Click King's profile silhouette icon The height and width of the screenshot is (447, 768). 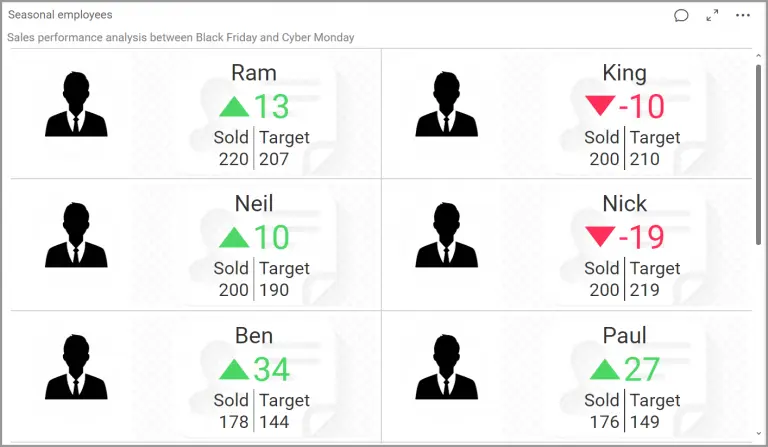446,105
